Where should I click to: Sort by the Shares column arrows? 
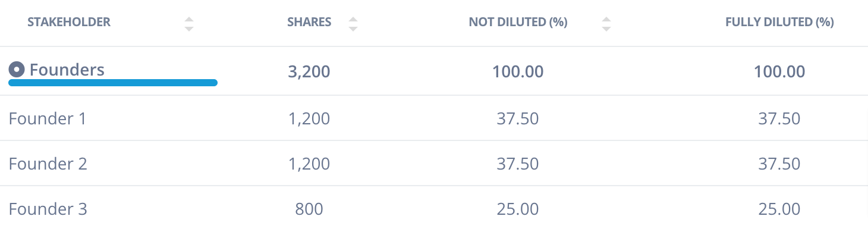tap(353, 24)
